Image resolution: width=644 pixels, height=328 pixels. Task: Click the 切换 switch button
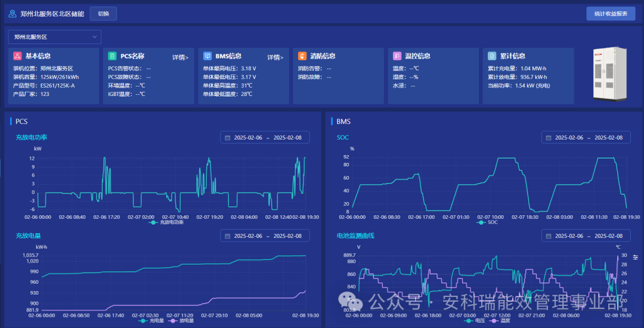coord(104,14)
